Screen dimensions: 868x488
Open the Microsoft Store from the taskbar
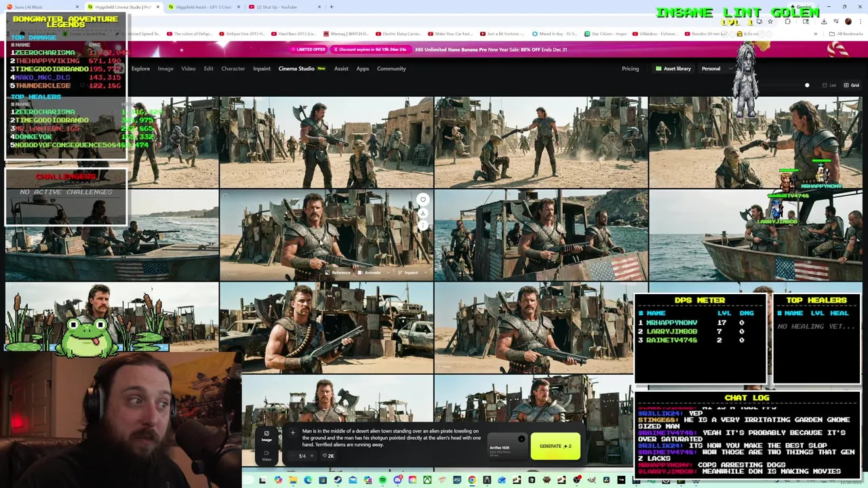323,480
